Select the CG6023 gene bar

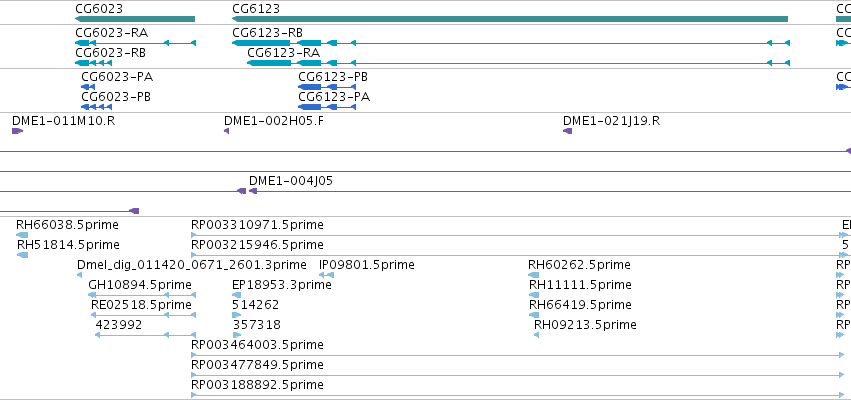[135, 19]
